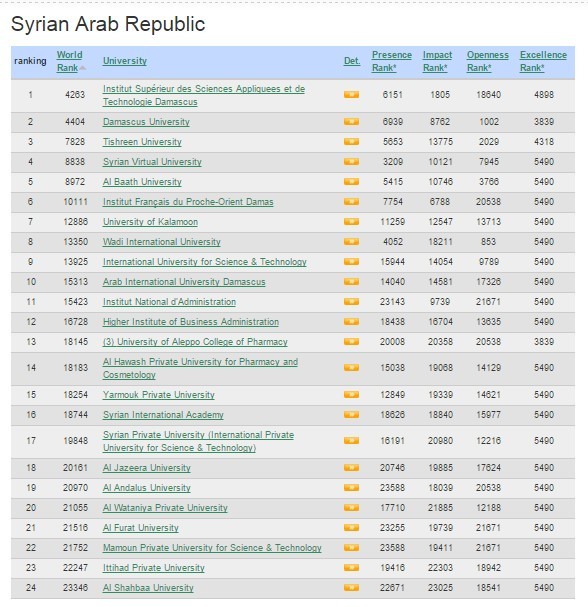
Task: Open Al Jazeera University link
Action: [146, 468]
